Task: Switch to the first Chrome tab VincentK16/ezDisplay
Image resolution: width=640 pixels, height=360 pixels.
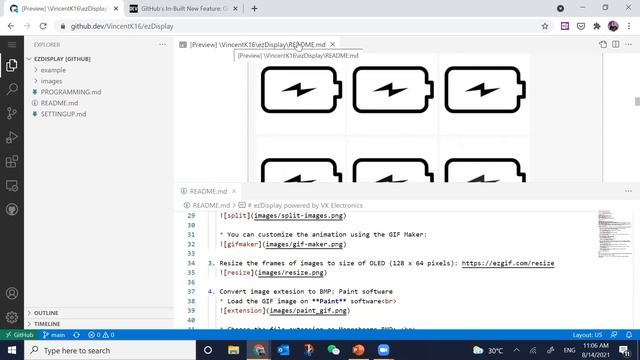Action: pos(64,9)
